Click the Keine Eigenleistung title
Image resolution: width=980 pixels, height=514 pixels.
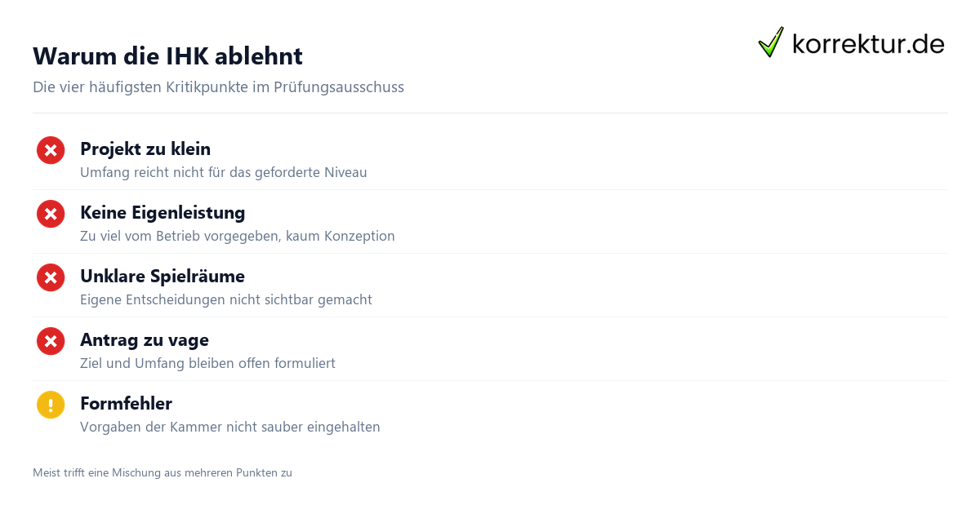click(163, 213)
